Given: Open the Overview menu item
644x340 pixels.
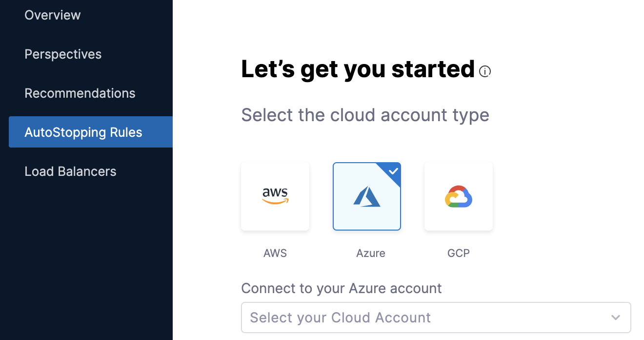Looking at the screenshot, I should click(x=53, y=15).
